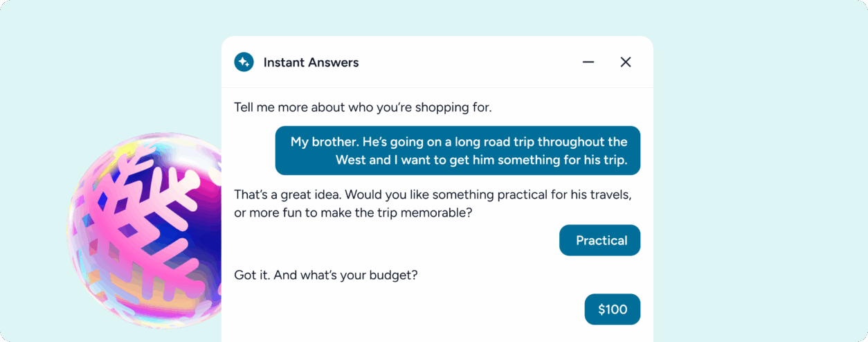This screenshot has height=342, width=868.
Task: Close the Instant Answers chat panel
Action: tap(626, 62)
